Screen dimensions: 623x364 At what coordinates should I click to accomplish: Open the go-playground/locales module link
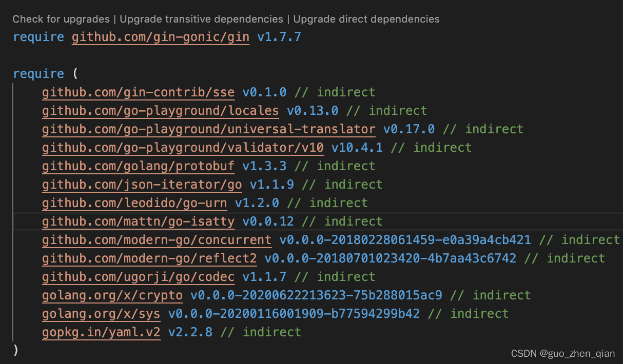[160, 111]
